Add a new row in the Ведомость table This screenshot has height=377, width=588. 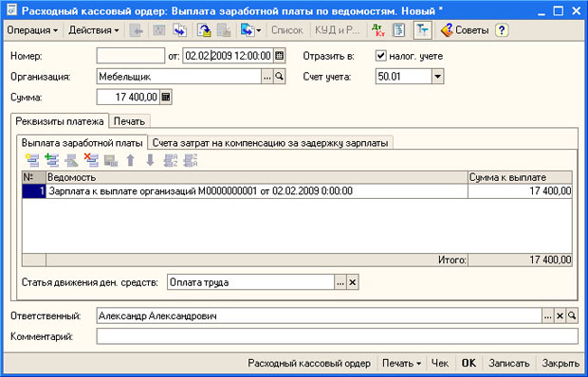click(x=32, y=160)
